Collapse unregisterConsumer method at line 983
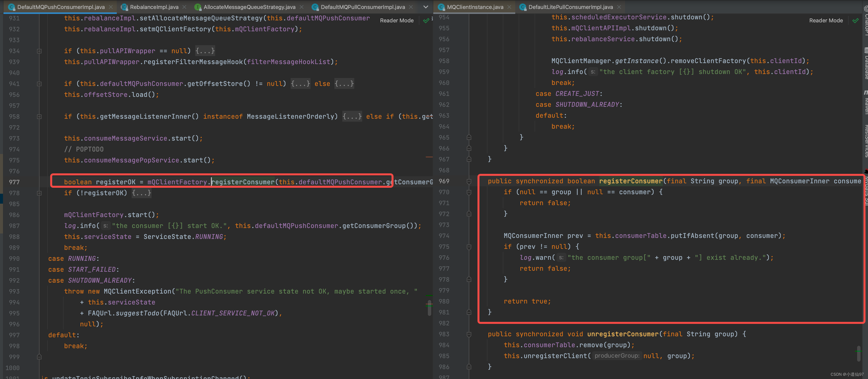868x379 pixels. (x=469, y=334)
